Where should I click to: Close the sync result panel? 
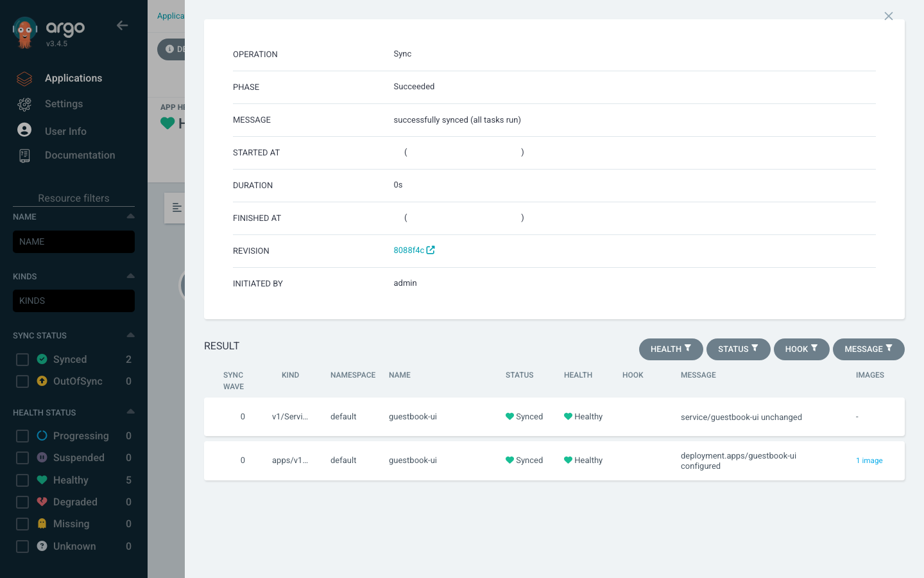click(889, 16)
